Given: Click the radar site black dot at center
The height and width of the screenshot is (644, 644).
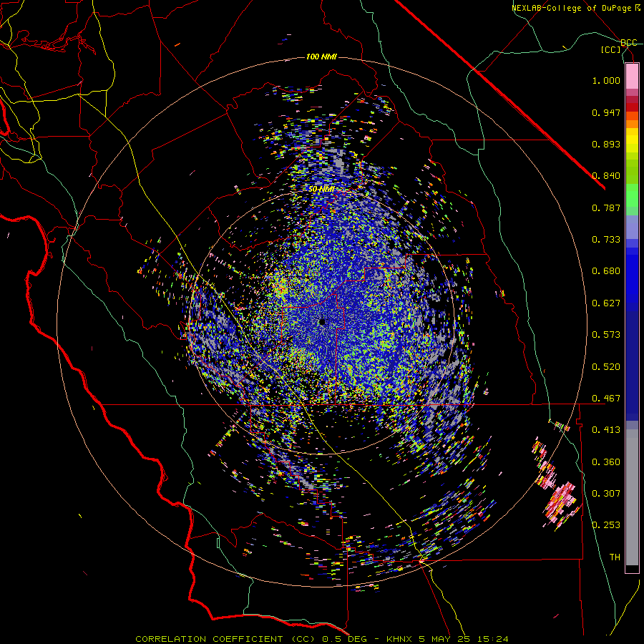Looking at the screenshot, I should pos(322,322).
